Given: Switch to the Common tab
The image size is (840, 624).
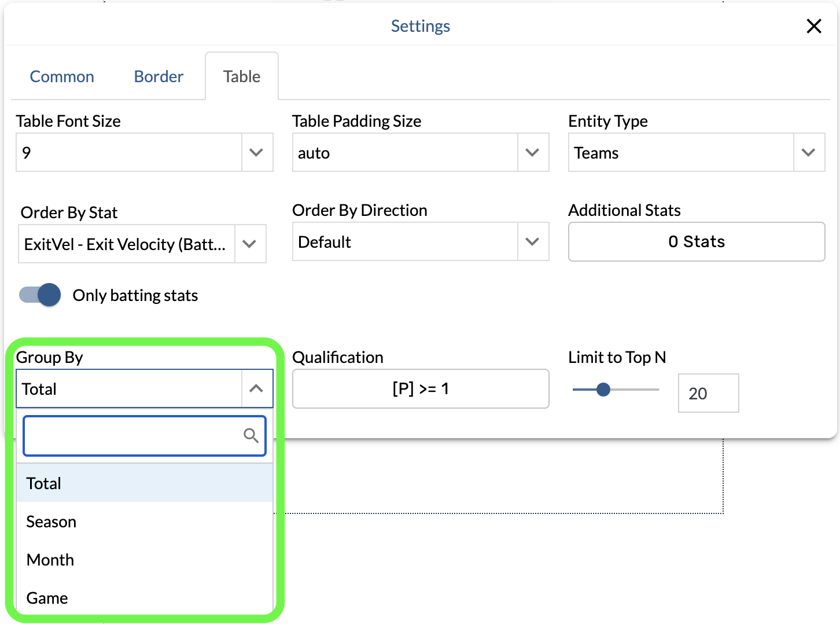Looking at the screenshot, I should [62, 77].
